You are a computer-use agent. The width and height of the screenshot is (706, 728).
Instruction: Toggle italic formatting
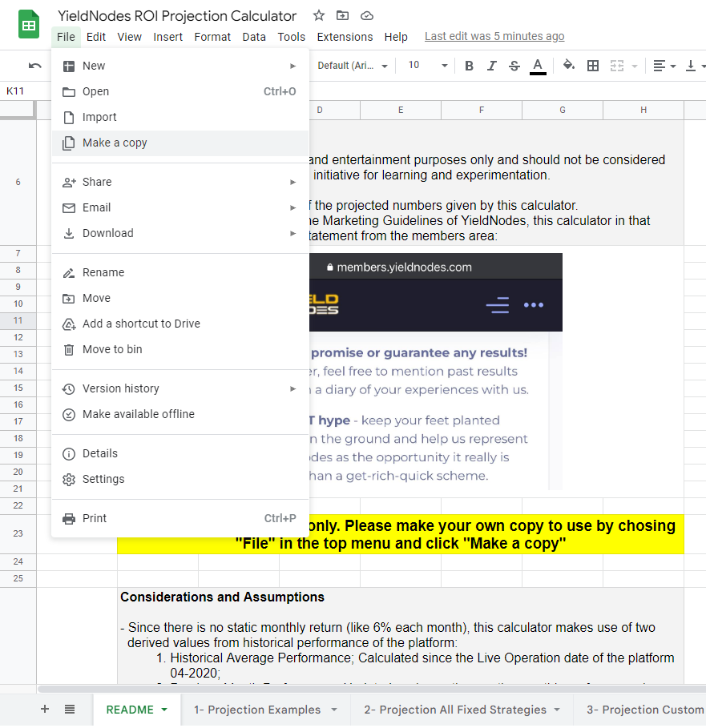coord(491,66)
